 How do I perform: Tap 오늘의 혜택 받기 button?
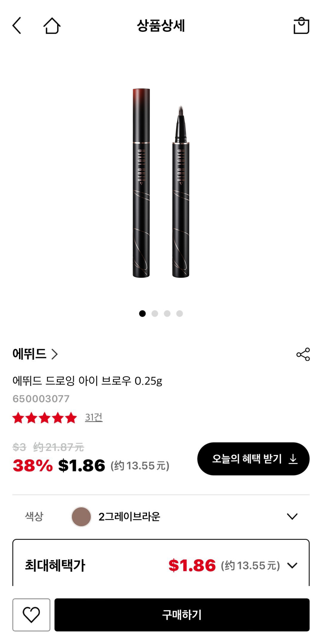coord(247,459)
